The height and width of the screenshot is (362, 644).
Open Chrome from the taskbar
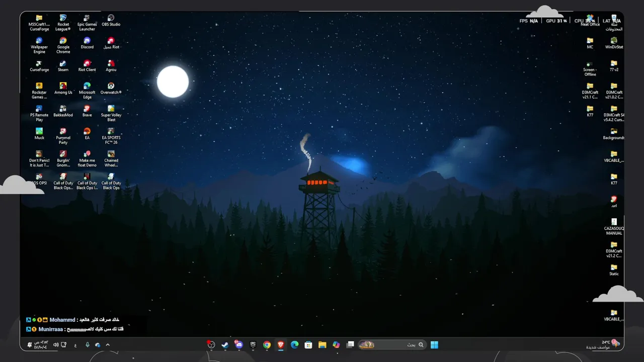pos(267,344)
